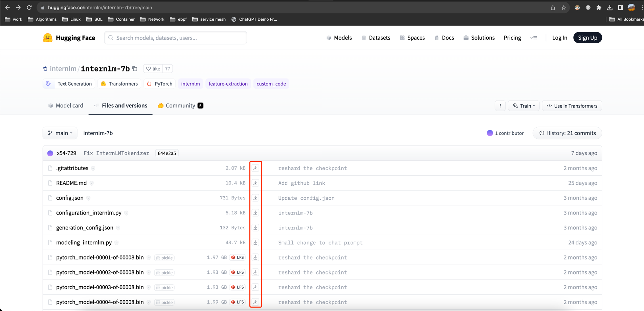Screen dimensions: 644x311
Task: Open the Algorithms bookmarks folder
Action: point(42,19)
